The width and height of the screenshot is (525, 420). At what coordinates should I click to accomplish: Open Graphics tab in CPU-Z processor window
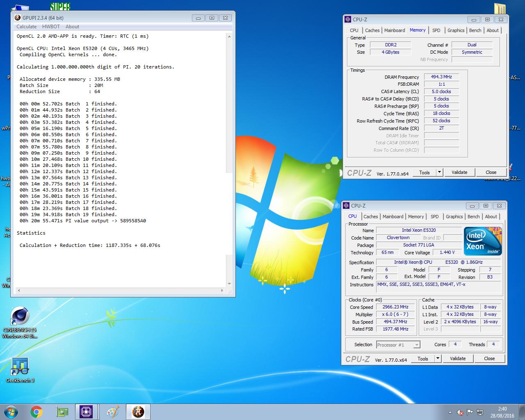coord(454,217)
